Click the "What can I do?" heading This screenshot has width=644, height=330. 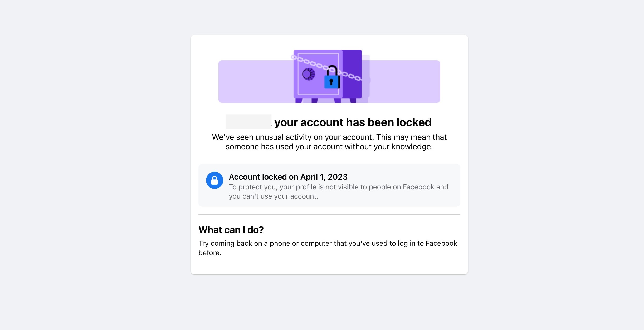coord(231,230)
